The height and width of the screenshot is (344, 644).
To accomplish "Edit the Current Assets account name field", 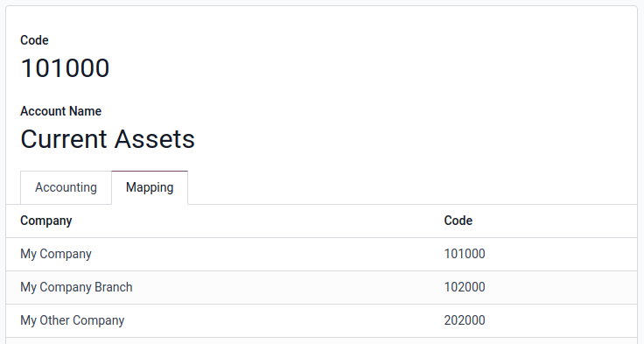I will tap(108, 139).
